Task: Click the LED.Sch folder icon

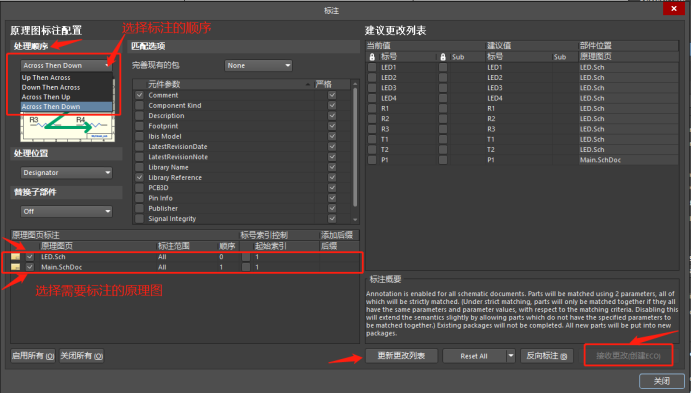Action: click(x=15, y=256)
